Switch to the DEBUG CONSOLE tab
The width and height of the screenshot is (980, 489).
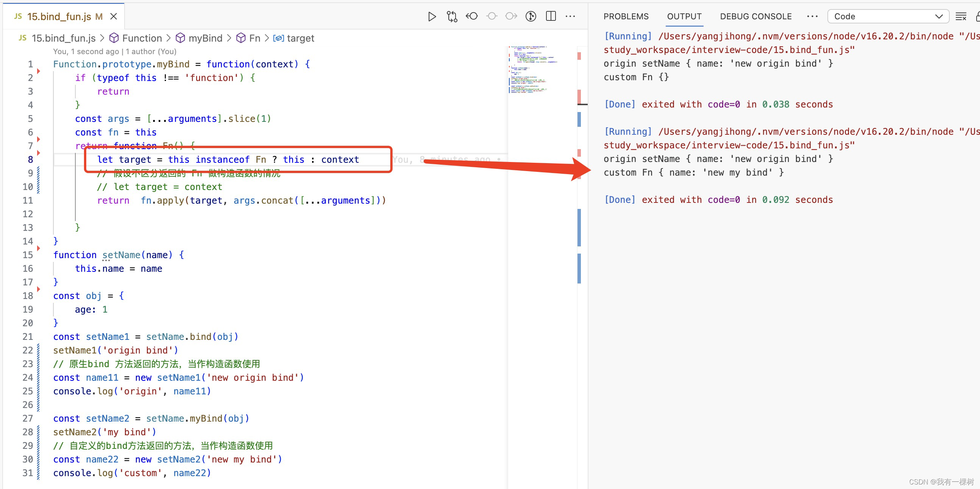point(755,16)
